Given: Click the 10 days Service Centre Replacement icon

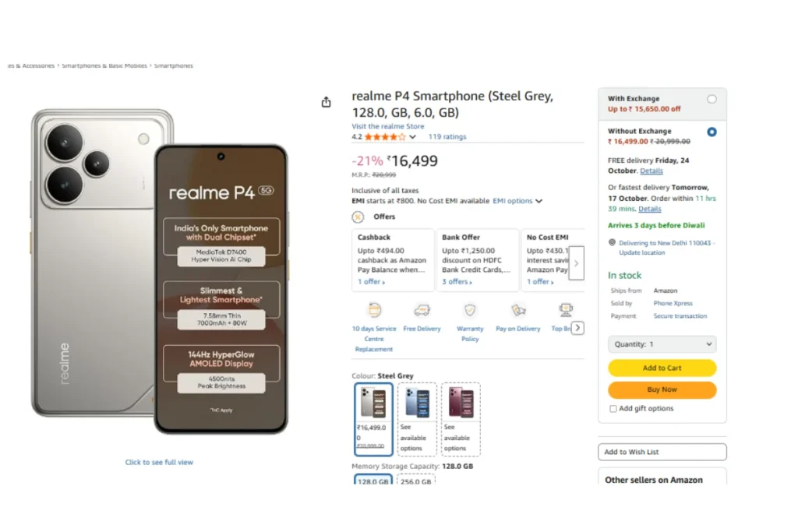Looking at the screenshot, I should (x=375, y=310).
